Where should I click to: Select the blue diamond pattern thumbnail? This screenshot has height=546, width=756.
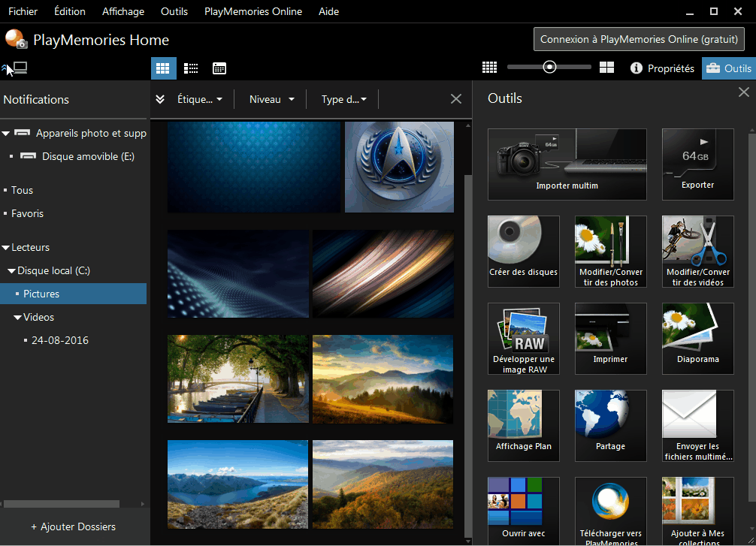click(x=254, y=167)
